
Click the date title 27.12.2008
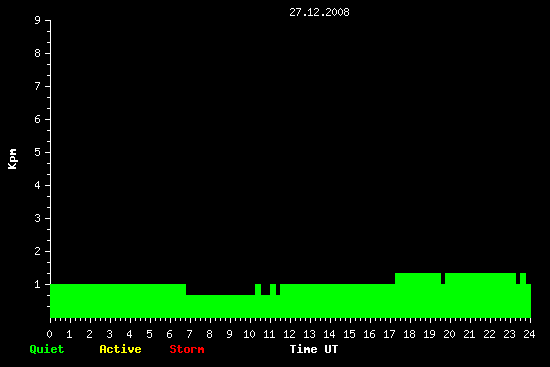coord(319,12)
